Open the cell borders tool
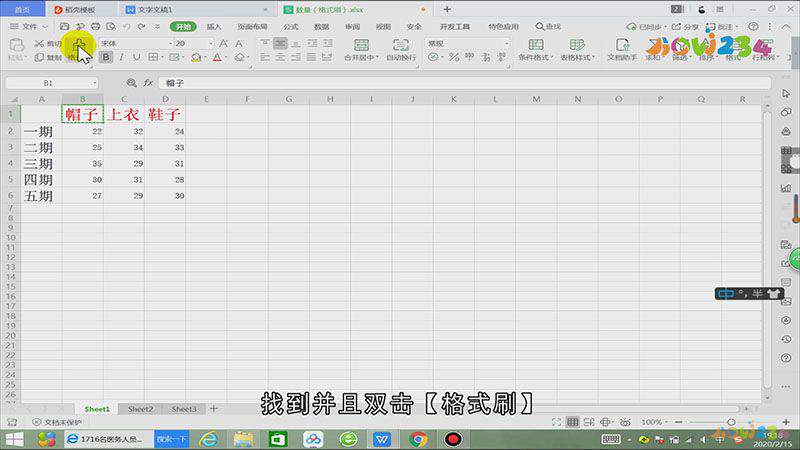This screenshot has width=800, height=450. point(153,57)
